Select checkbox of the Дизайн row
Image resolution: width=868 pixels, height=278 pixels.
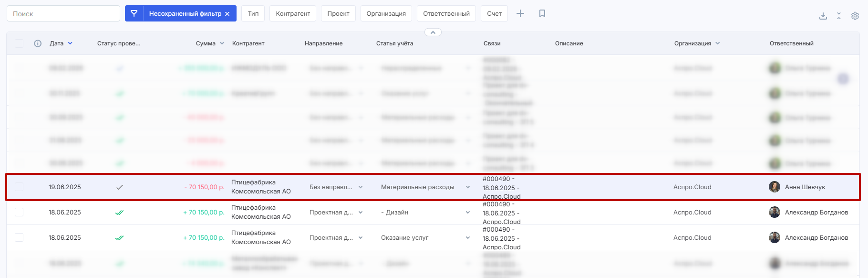pyautogui.click(x=19, y=212)
